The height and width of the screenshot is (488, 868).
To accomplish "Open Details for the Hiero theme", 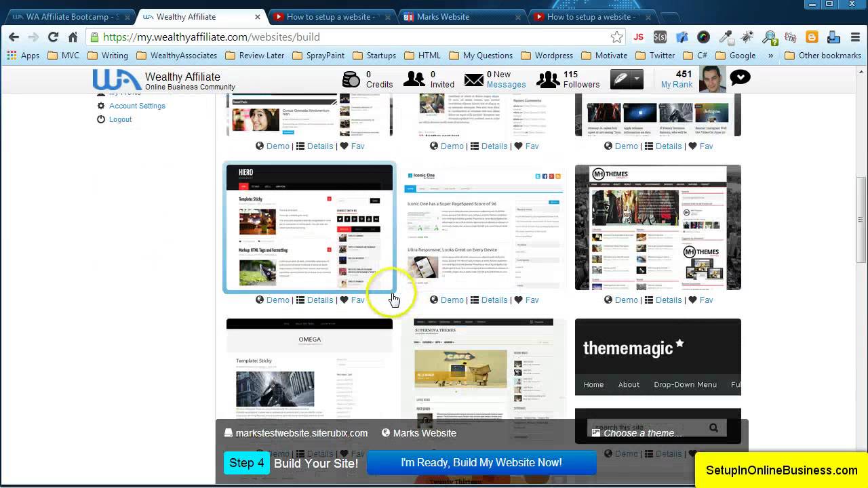I will [319, 300].
